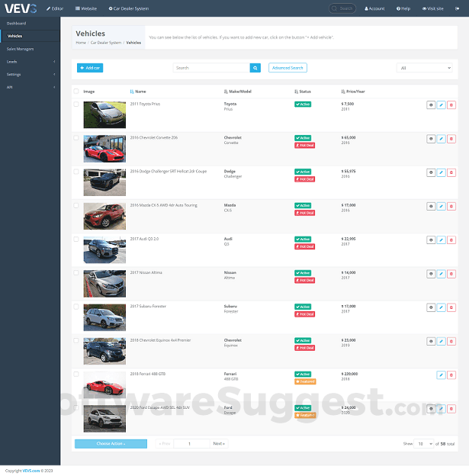Open the All status filter dropdown
469x476 pixels.
[424, 68]
